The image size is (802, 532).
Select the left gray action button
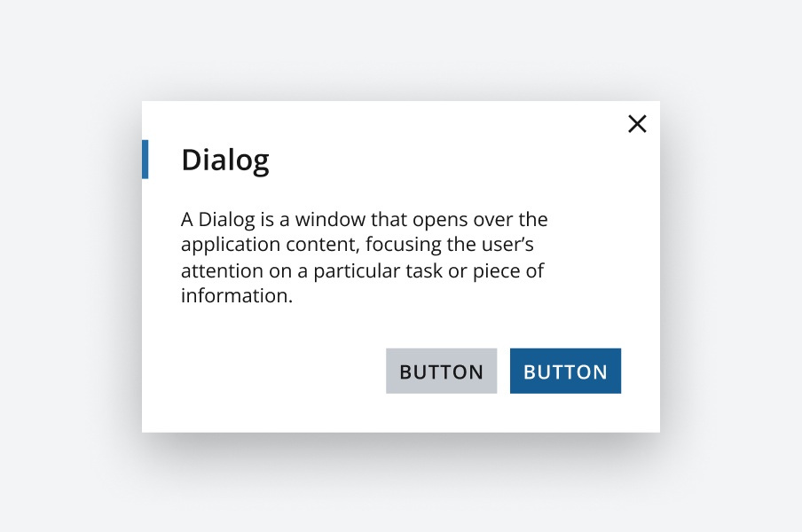(x=441, y=371)
